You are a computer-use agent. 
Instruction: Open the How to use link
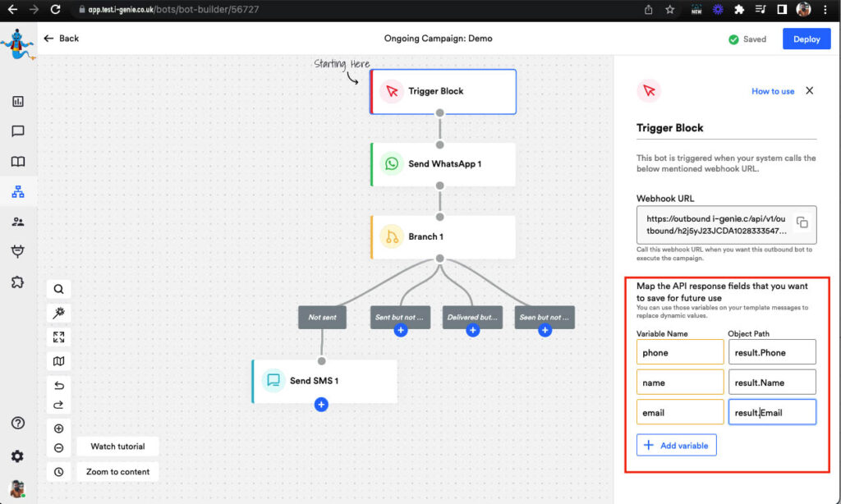[x=773, y=91]
